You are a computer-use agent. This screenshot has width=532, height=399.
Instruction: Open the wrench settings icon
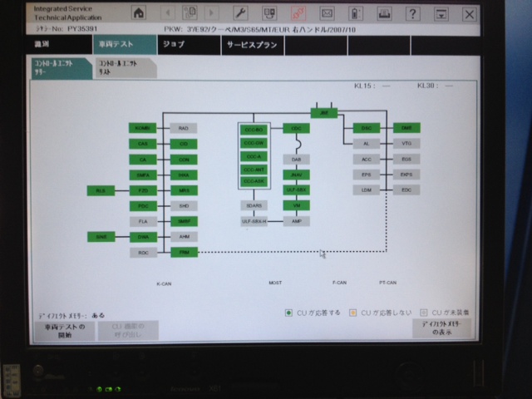(x=240, y=13)
